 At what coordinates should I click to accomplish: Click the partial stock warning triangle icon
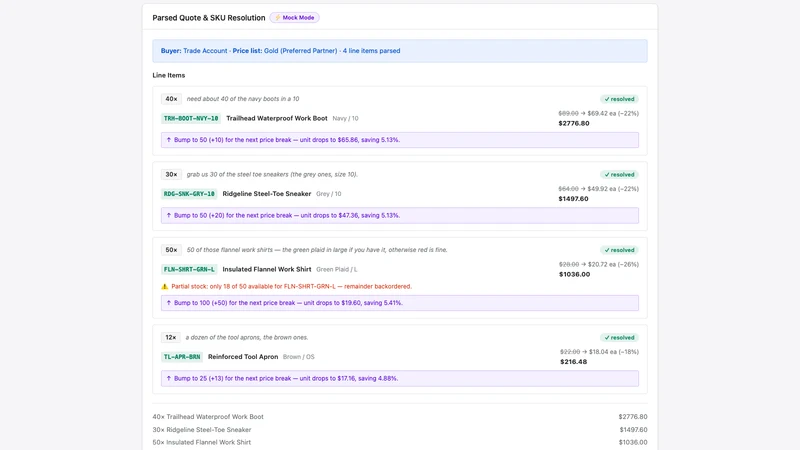(x=165, y=287)
